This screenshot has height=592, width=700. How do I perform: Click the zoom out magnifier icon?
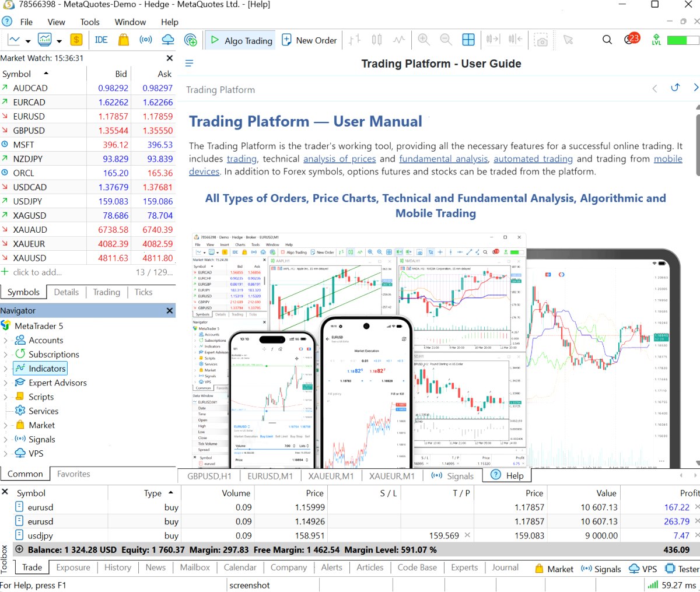point(446,40)
